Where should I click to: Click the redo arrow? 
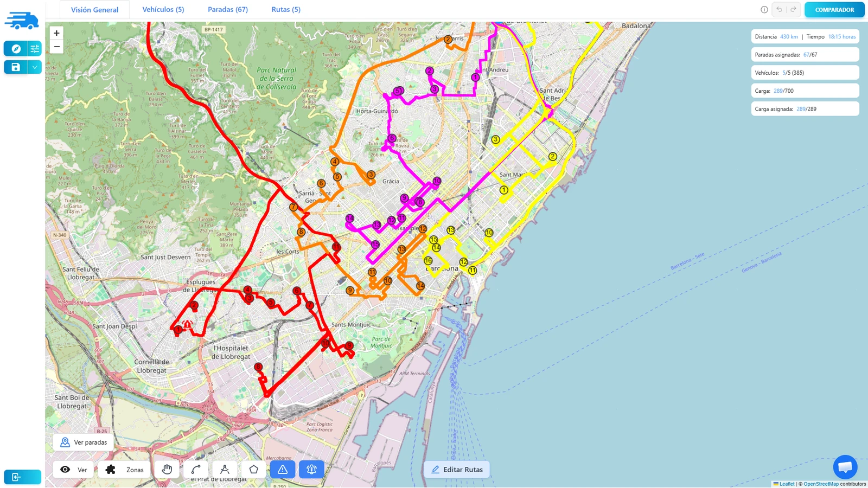pos(793,10)
